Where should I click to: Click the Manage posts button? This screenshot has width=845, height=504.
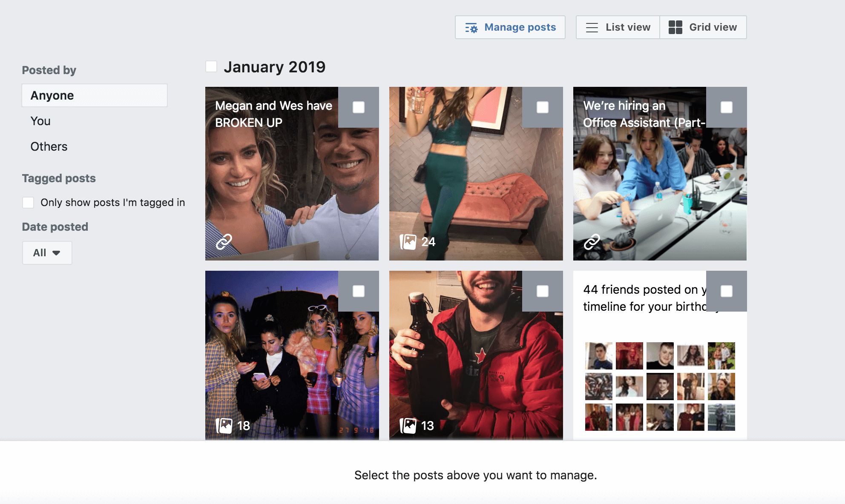510,27
